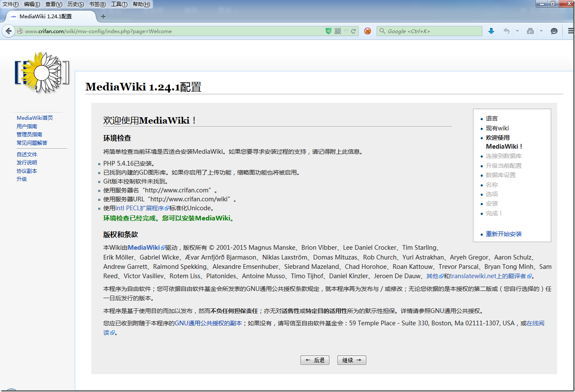This screenshot has height=392, width=575.
Task: Open the translatewiki.net上的翻译者 link
Action: coord(491,276)
